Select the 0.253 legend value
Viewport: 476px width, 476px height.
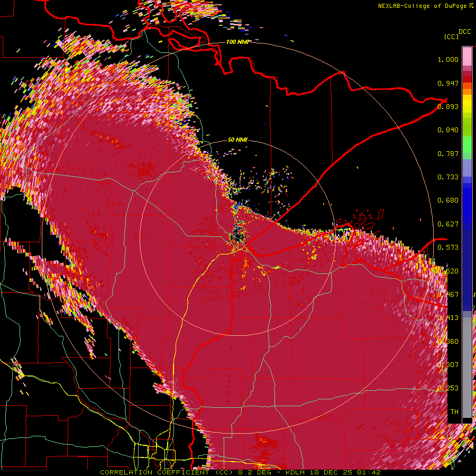(x=448, y=388)
